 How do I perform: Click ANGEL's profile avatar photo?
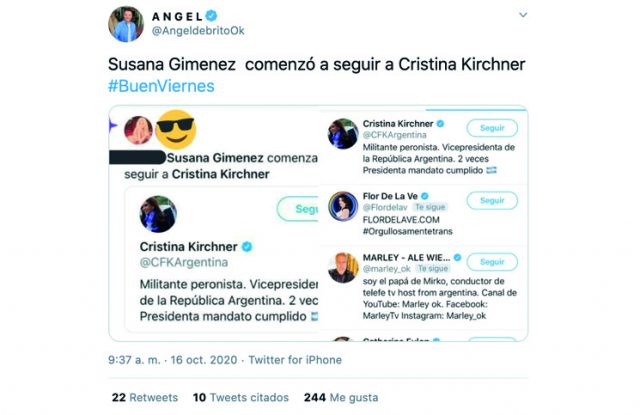(126, 24)
